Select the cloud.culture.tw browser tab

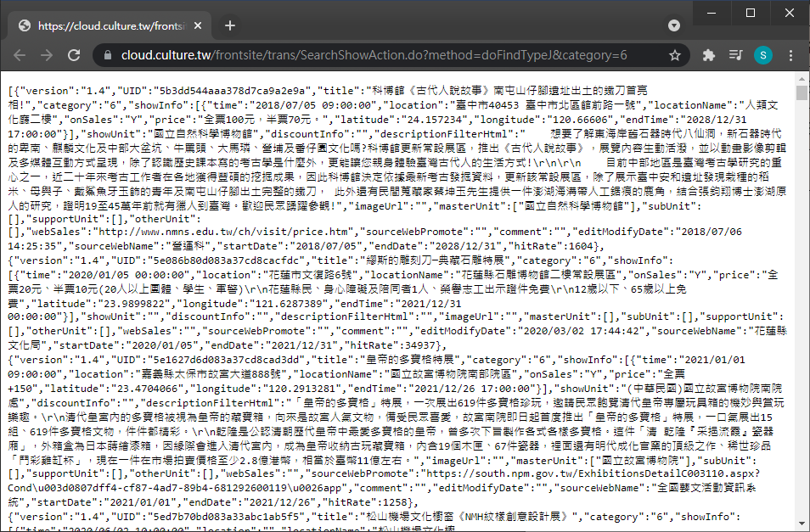[110, 25]
